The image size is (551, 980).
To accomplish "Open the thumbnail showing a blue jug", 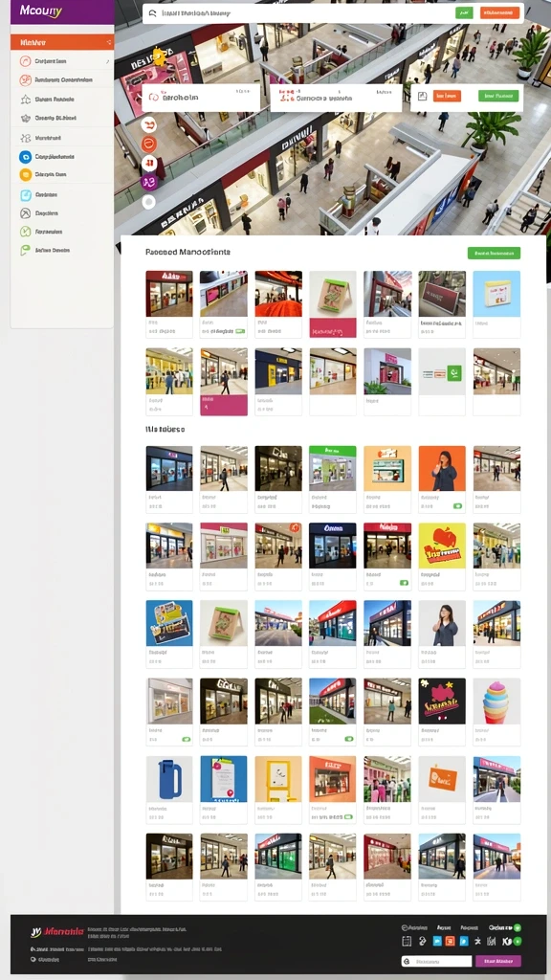I will pos(169,779).
